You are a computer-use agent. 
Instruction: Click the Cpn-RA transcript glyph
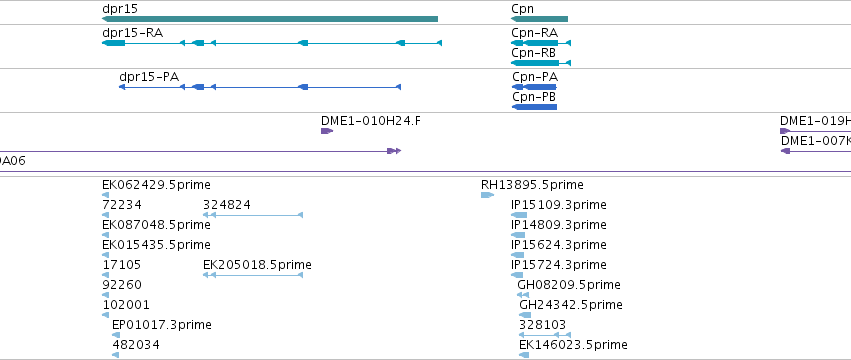tap(541, 43)
